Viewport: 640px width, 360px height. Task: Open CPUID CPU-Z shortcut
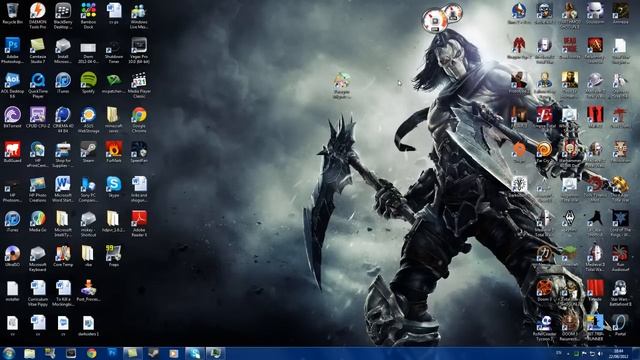38,118
